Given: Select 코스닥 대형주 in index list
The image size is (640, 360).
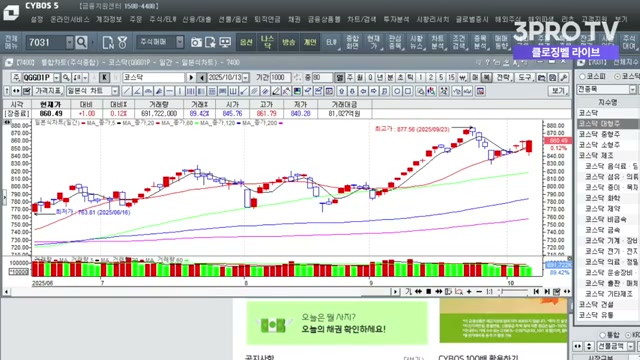Looking at the screenshot, I should [608, 123].
